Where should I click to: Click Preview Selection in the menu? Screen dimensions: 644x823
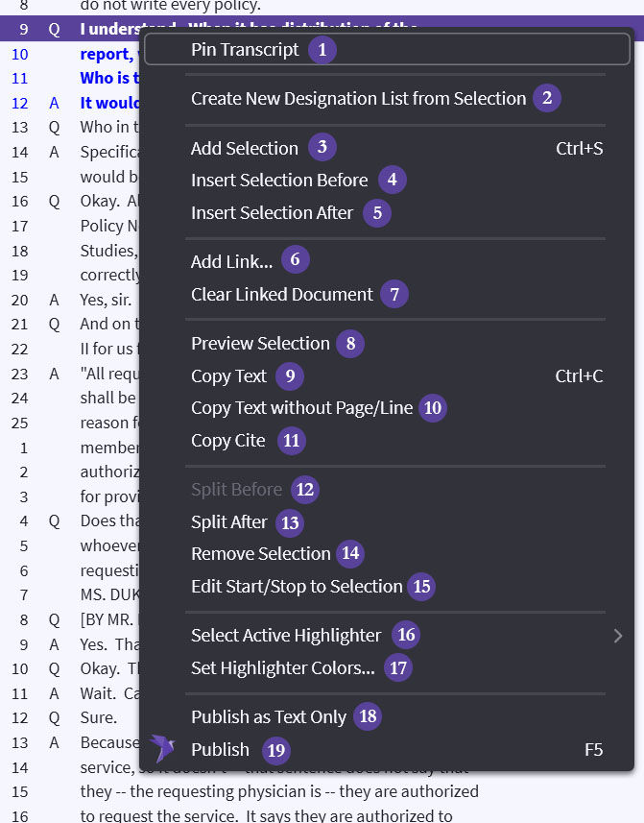pos(260,344)
